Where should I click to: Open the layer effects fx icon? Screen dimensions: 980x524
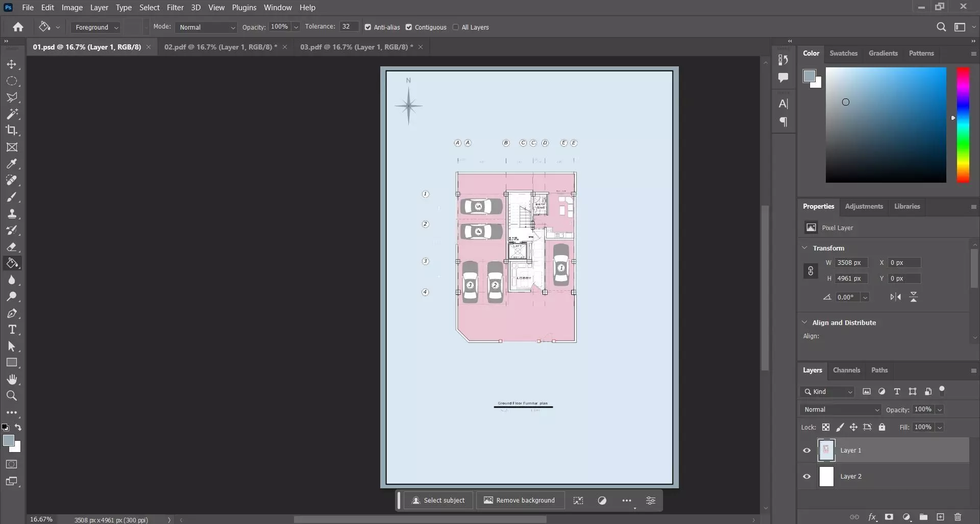point(872,517)
